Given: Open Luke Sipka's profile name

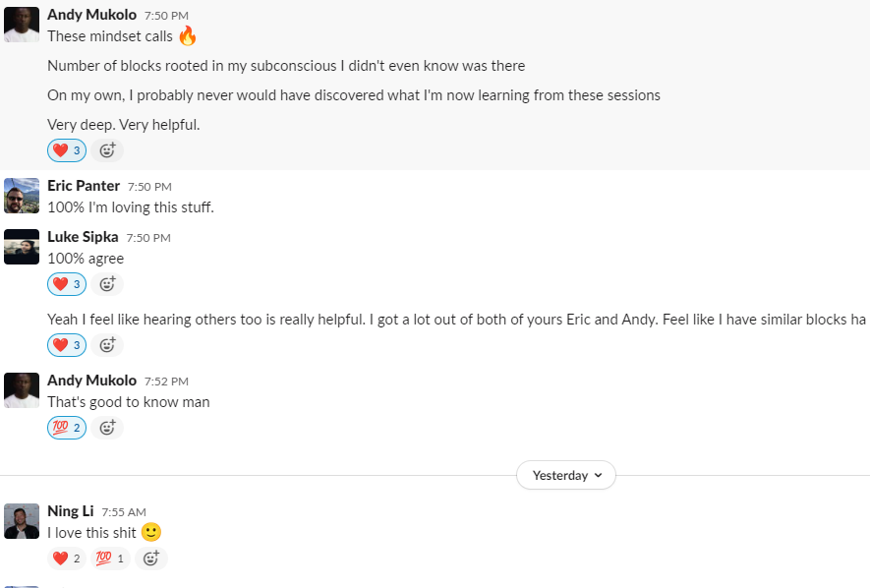Looking at the screenshot, I should coord(81,237).
